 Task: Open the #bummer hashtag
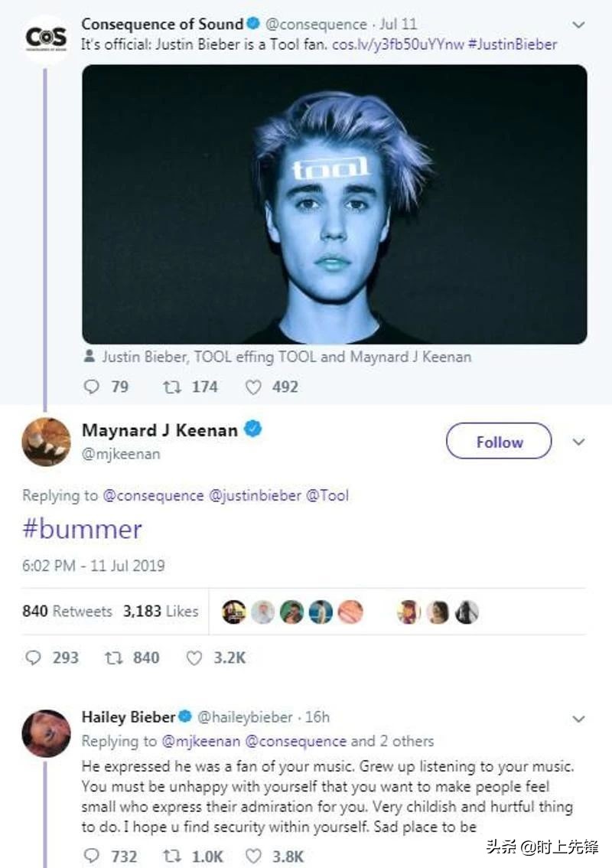pyautogui.click(x=83, y=529)
